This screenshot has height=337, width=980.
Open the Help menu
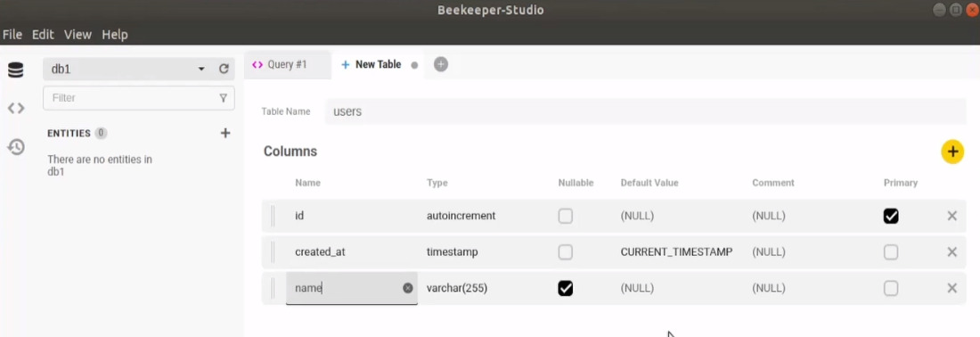[115, 35]
